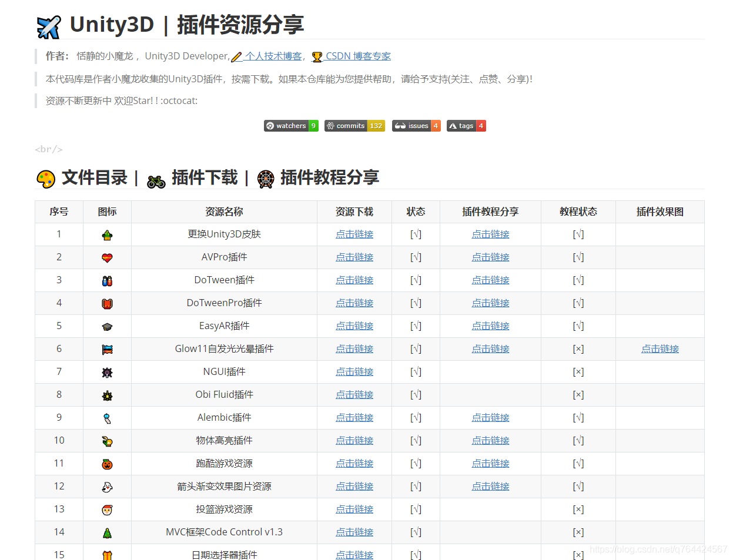Screen dimensions: 733x560
Task: Click the icon in Obi Fluid插件 row
Action: (107, 395)
